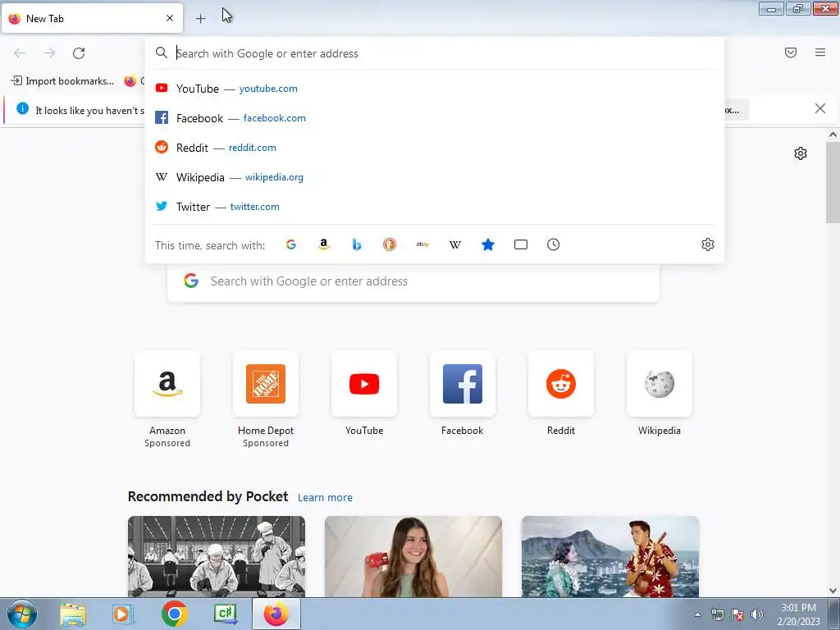Select the New Tab tab
Viewport: 840px width, 630px height.
click(92, 18)
